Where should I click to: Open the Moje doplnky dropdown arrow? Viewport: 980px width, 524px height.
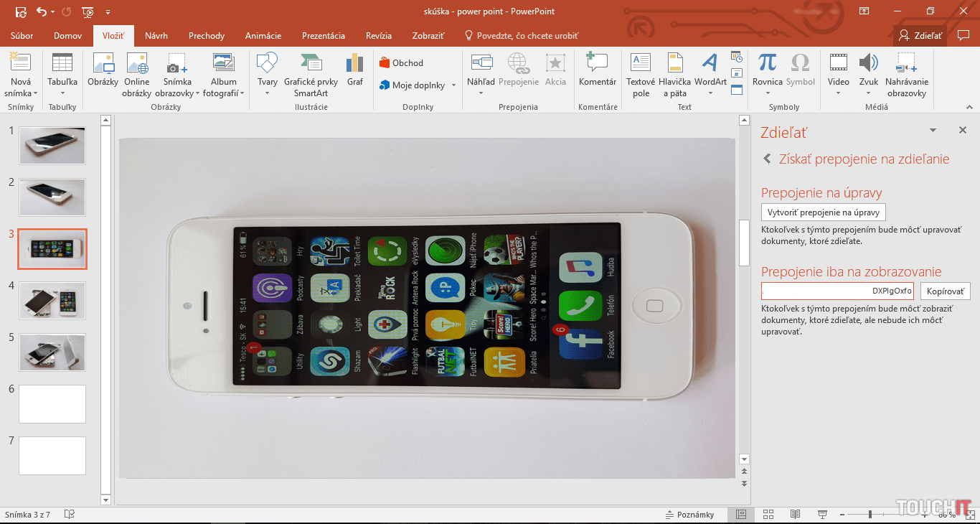pyautogui.click(x=453, y=85)
